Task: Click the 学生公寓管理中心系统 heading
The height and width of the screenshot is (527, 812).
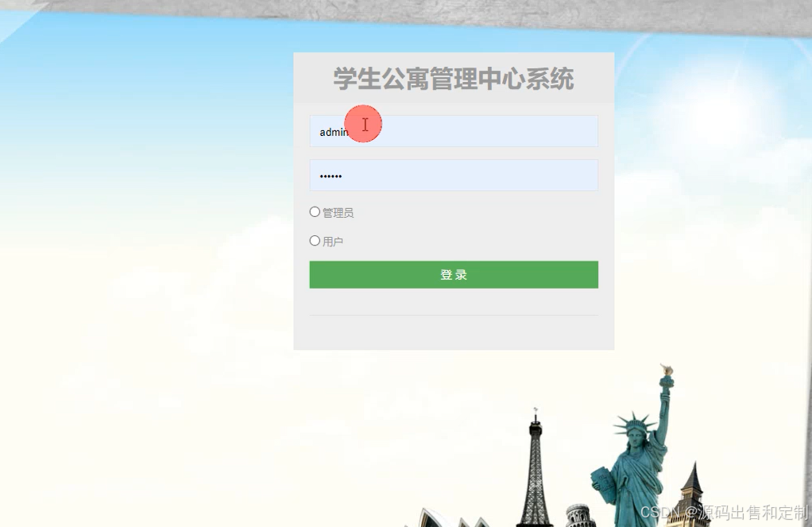Action: tap(454, 79)
